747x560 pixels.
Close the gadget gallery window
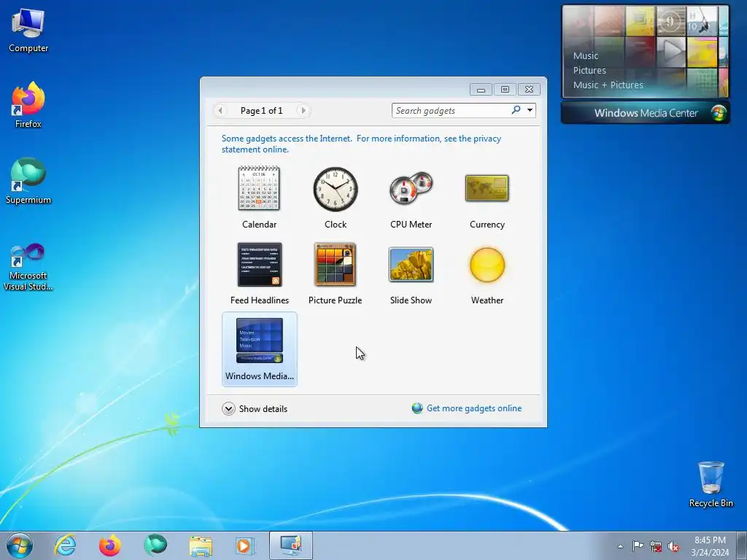click(x=529, y=90)
